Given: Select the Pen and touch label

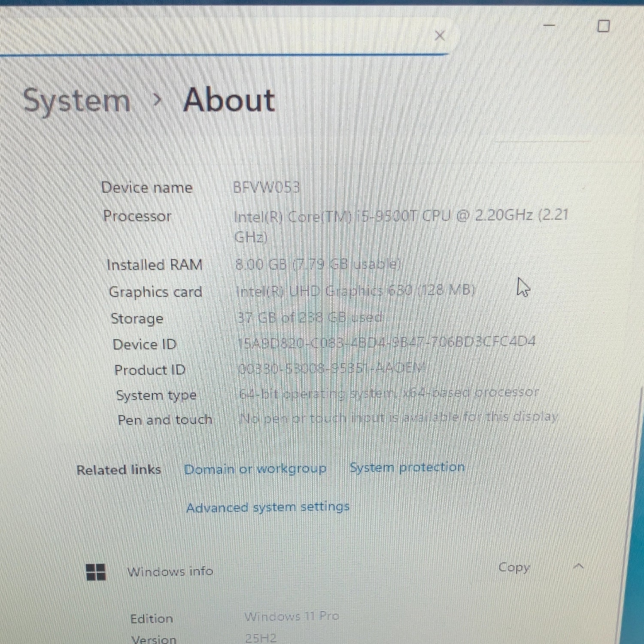Looking at the screenshot, I should coord(165,419).
